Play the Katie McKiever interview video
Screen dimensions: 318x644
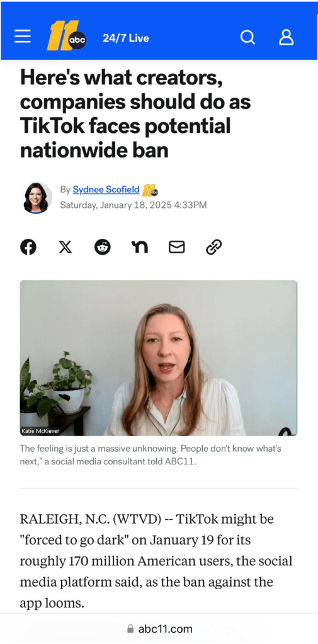point(159,358)
